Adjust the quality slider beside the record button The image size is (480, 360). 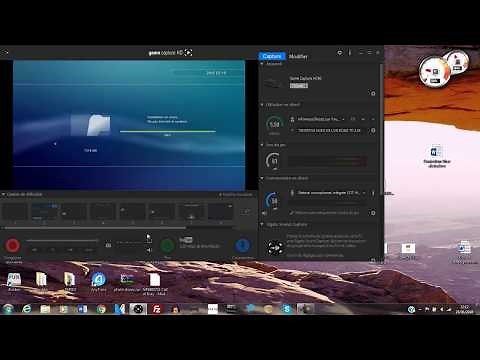[x=62, y=240]
